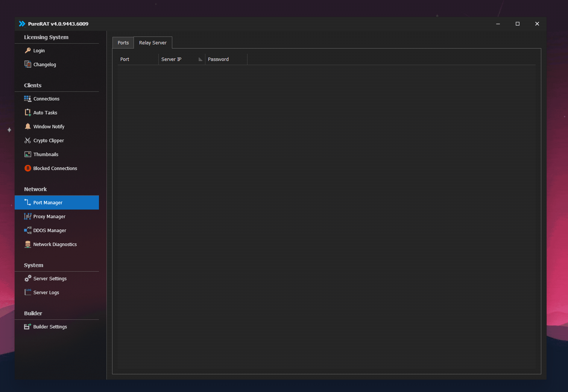Click the Proxy Manager icon
The image size is (568, 392).
(x=27, y=216)
